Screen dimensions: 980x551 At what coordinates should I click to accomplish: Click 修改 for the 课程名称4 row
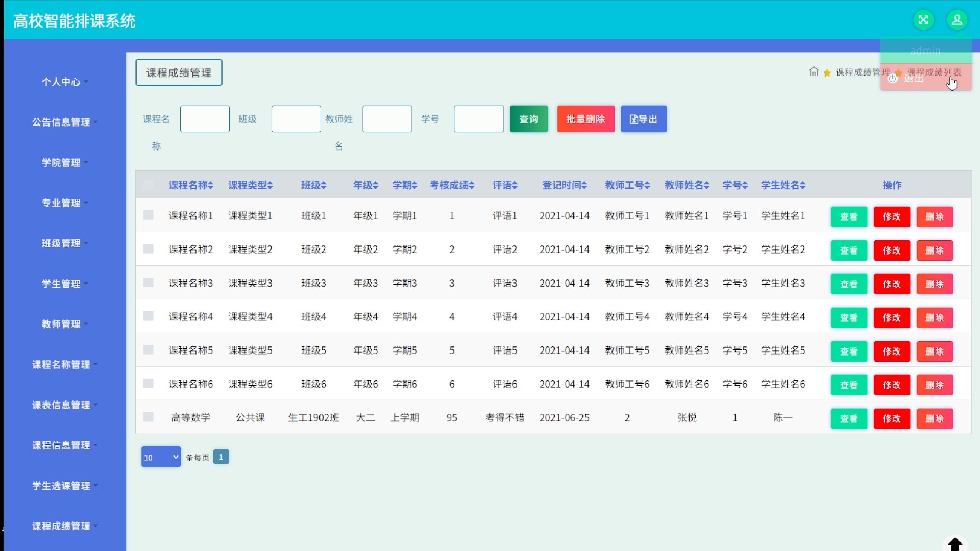click(892, 317)
